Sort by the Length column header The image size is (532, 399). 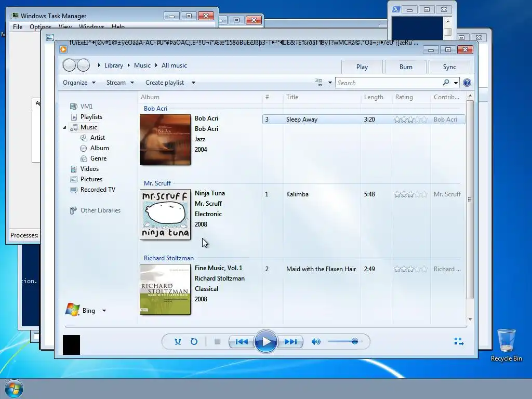click(376, 97)
